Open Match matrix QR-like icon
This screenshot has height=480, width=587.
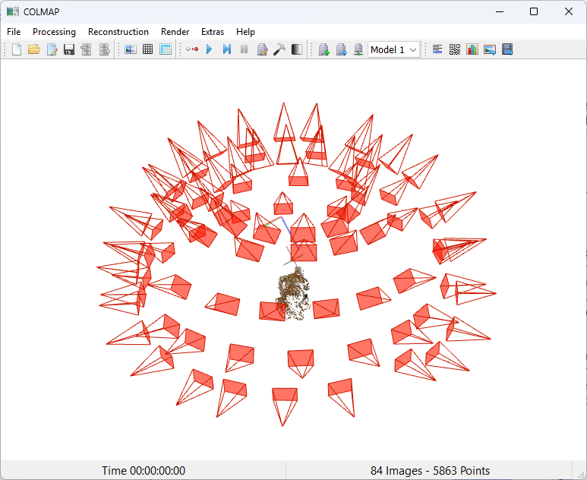[x=454, y=49]
